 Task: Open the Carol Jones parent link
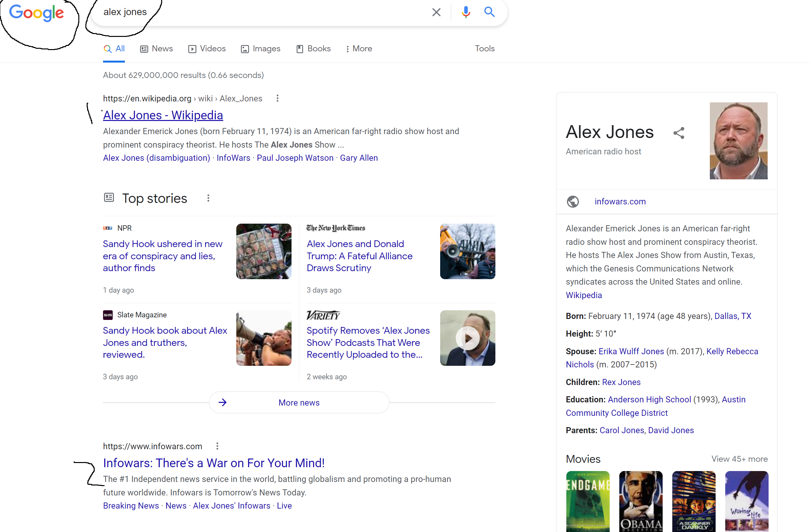622,430
